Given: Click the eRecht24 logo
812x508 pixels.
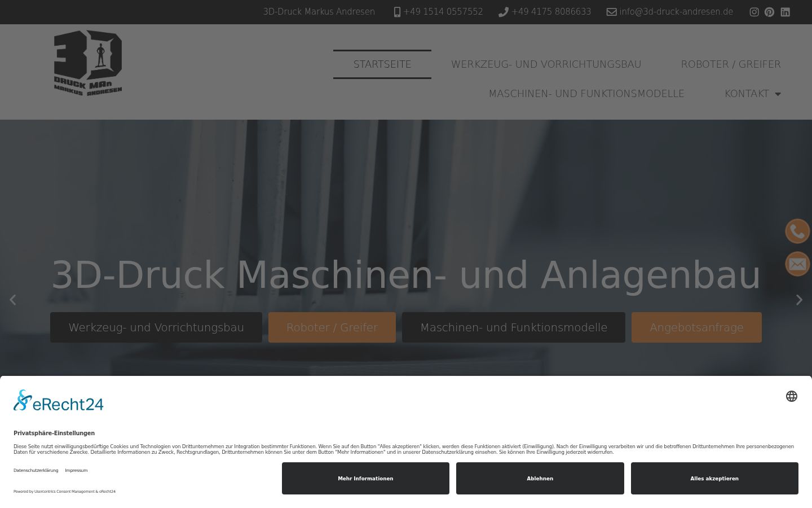Looking at the screenshot, I should coord(59,400).
